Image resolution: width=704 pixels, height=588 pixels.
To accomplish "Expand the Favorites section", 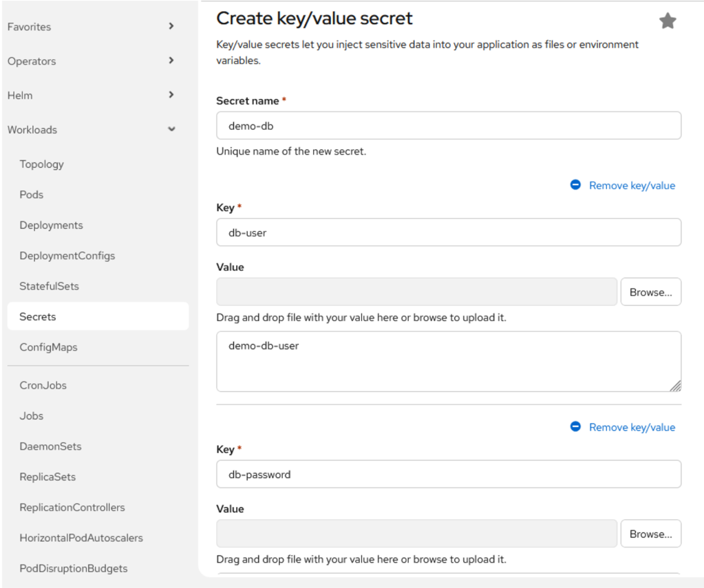I will 92,27.
